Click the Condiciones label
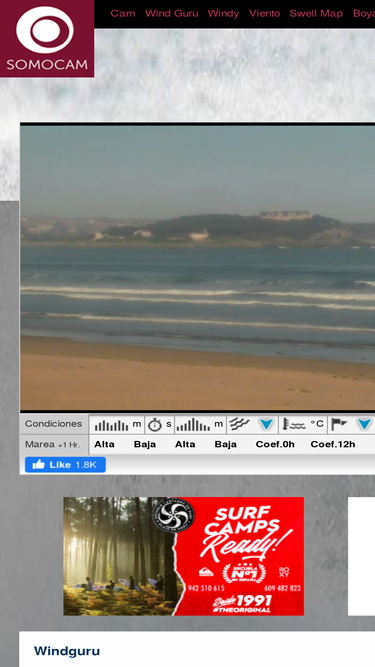This screenshot has height=667, width=375. point(54,424)
